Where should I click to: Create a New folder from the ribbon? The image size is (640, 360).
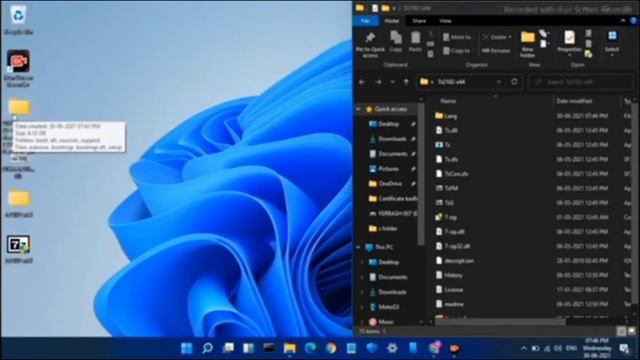point(527,44)
